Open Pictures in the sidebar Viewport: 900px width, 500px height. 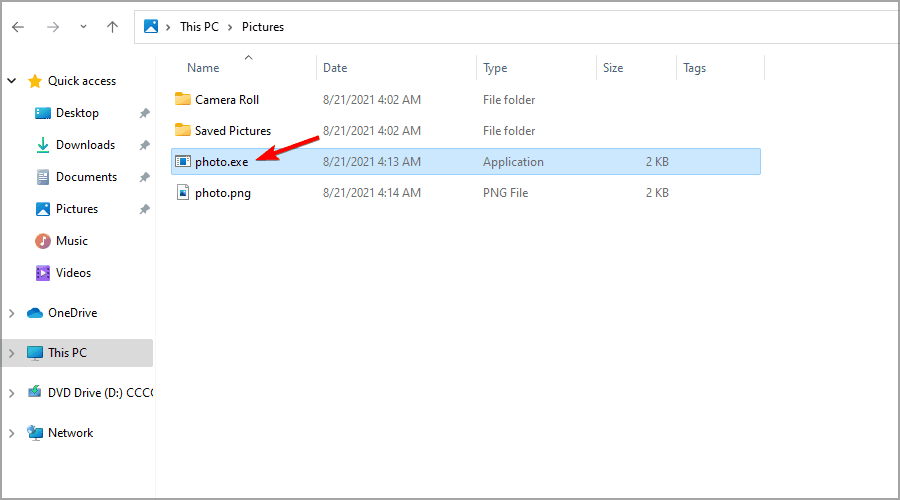[x=77, y=209]
